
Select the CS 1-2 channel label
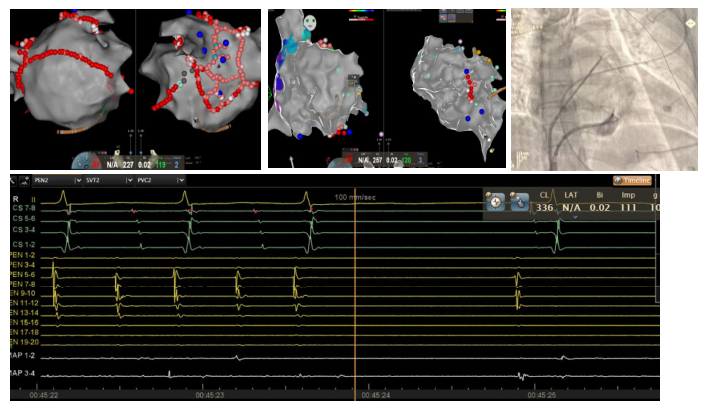point(24,245)
